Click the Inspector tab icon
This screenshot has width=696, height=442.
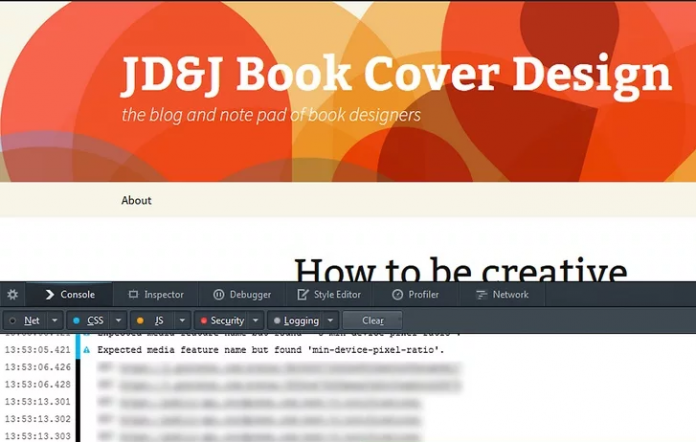133,295
